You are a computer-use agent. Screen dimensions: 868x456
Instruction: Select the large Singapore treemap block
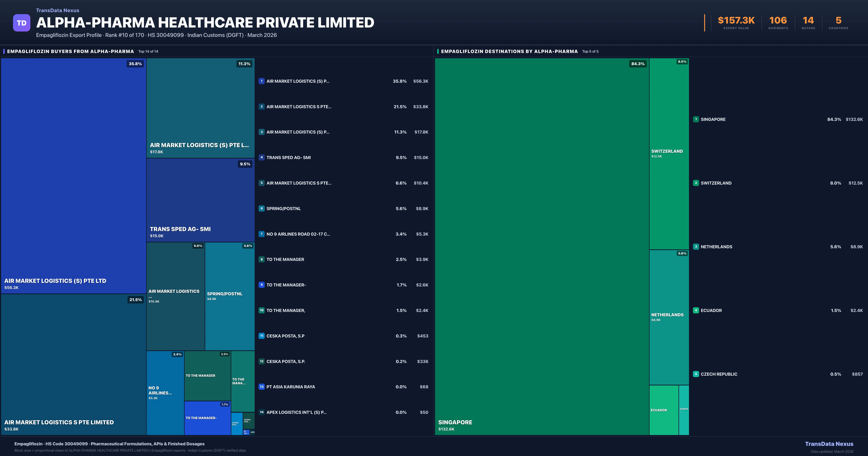(541, 246)
